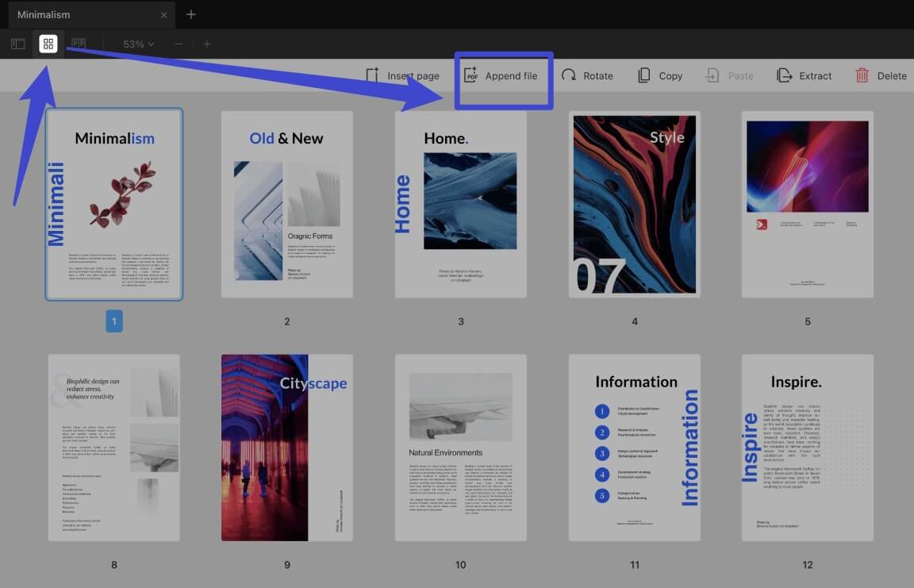
Task: Open the 53% zoom level dropdown
Action: click(x=136, y=44)
